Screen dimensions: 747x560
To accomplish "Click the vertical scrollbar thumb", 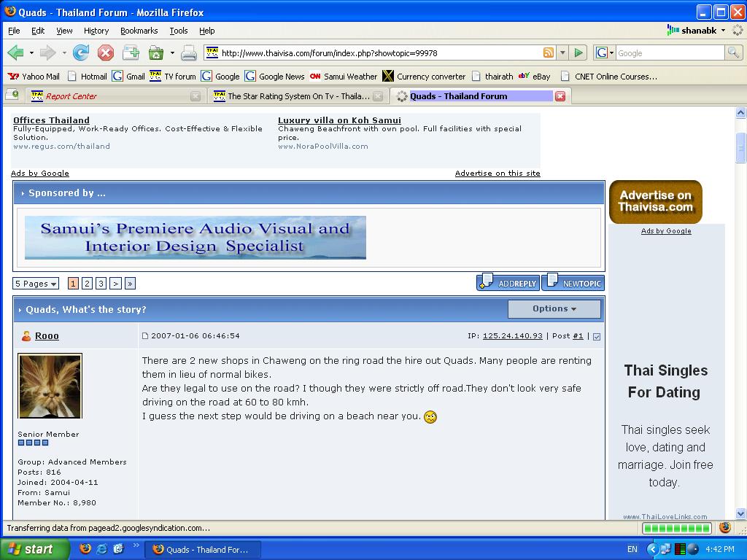I will click(740, 147).
